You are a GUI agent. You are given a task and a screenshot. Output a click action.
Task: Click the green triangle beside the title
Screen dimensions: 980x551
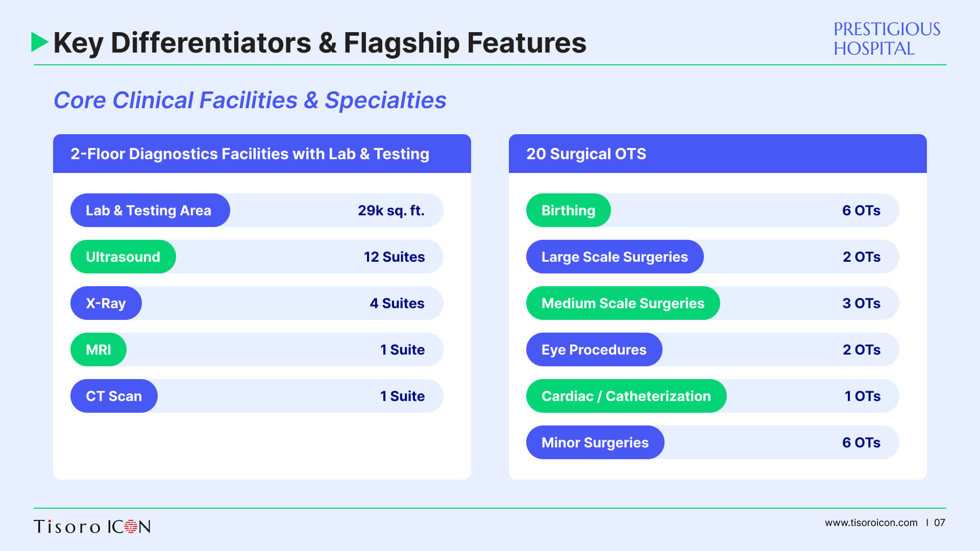pyautogui.click(x=40, y=42)
